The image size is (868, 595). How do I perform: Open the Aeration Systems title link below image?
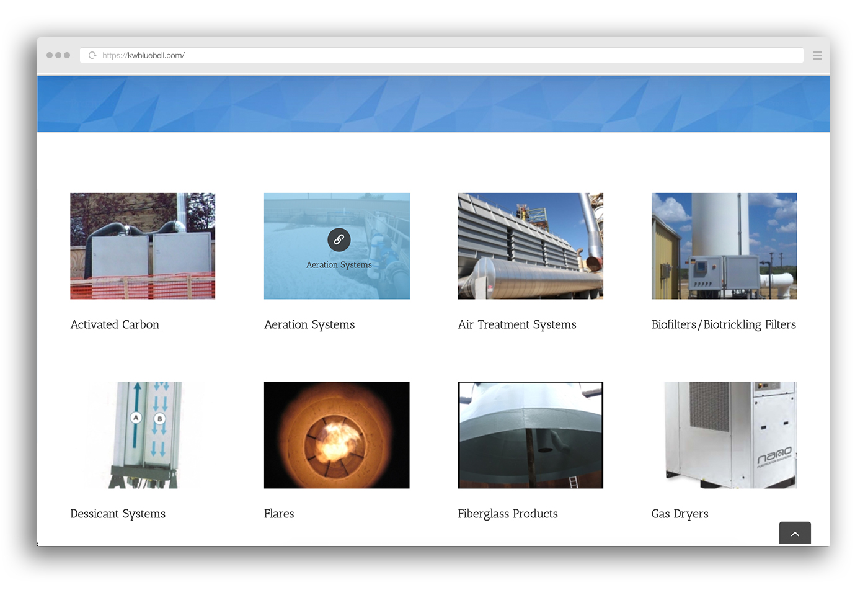(309, 324)
